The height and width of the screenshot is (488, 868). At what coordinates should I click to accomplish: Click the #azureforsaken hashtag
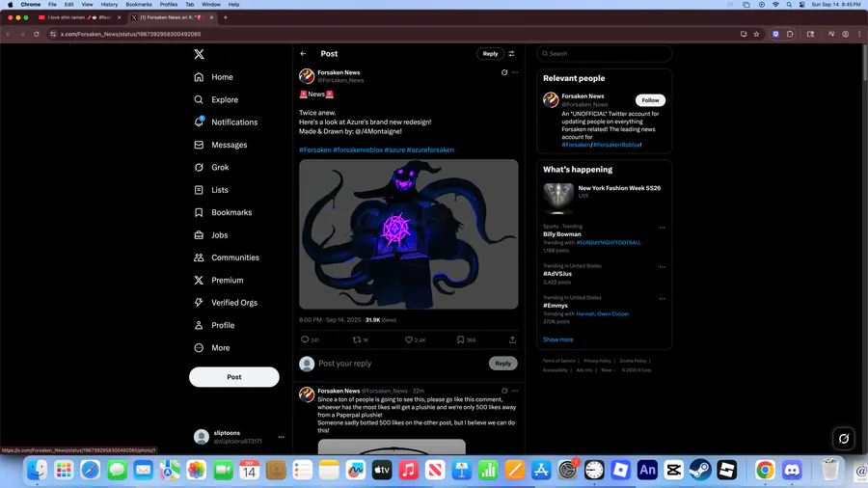[430, 149]
